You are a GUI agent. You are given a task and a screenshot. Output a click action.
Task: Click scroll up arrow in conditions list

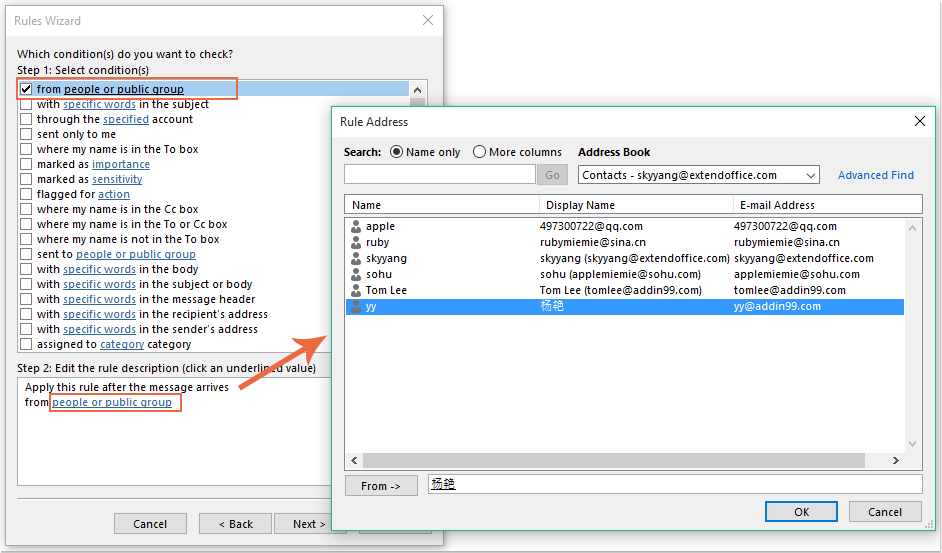coord(418,90)
